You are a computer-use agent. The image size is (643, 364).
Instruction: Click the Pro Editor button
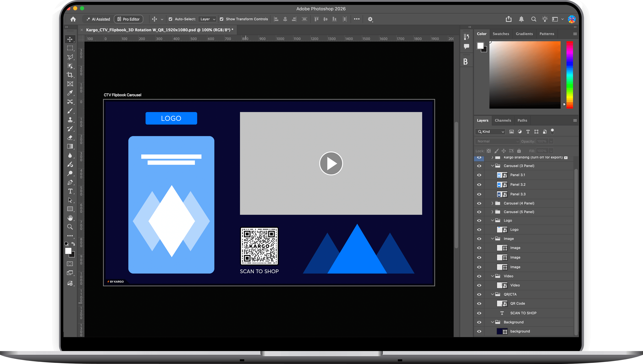[128, 19]
